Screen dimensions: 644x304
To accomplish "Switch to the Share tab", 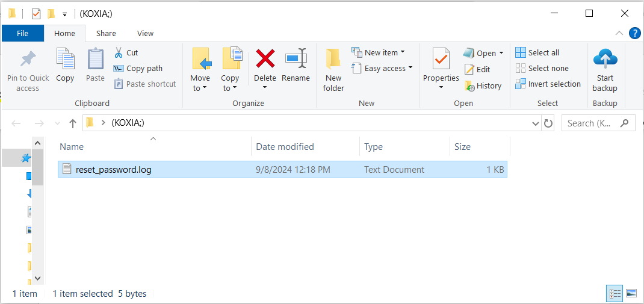I will coord(106,33).
